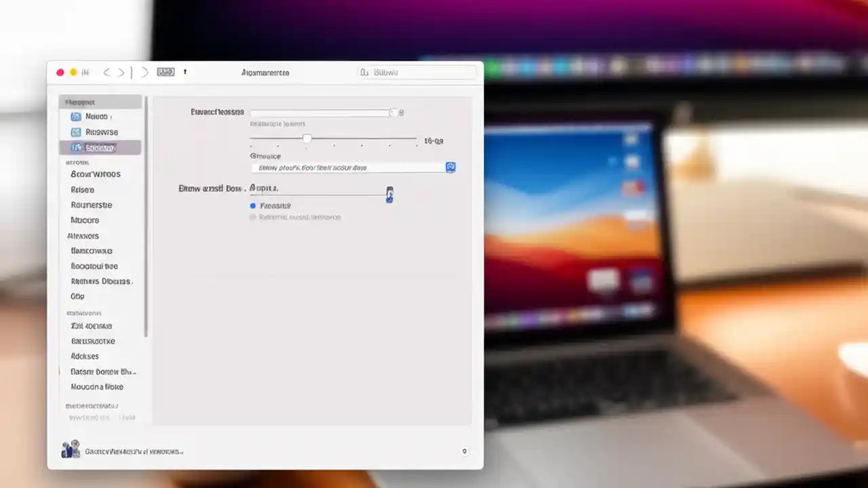Click the highlighted Sharing icon in sidebar
868x488 pixels.
point(76,147)
